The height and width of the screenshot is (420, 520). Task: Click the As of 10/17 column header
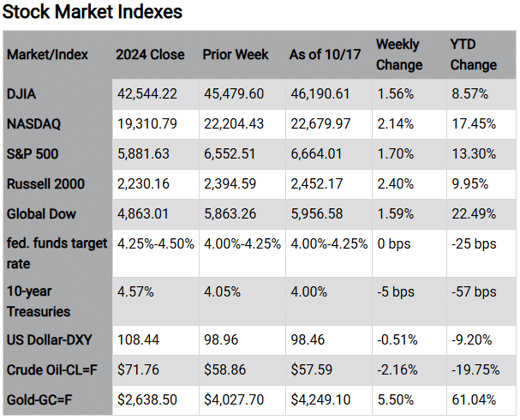click(326, 54)
